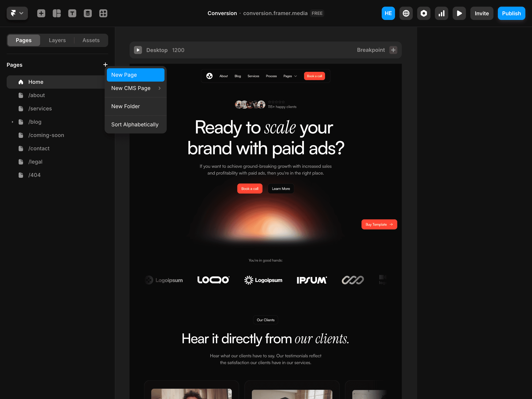Viewport: 532px width, 399px height.
Task: Expand the /blog page tree
Action: tap(12, 122)
